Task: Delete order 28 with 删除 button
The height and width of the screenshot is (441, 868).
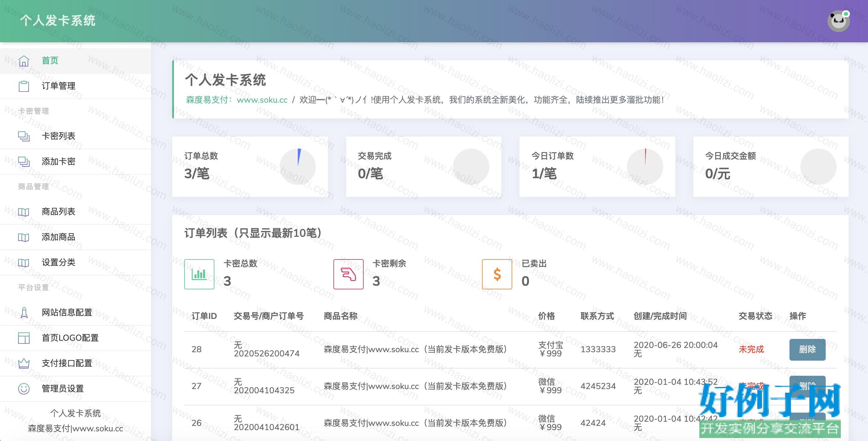Action: [807, 349]
